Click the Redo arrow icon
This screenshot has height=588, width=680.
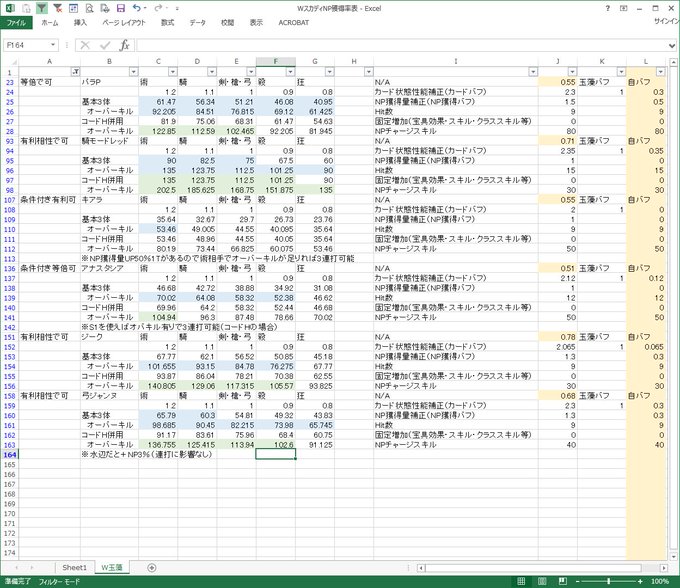coord(158,8)
